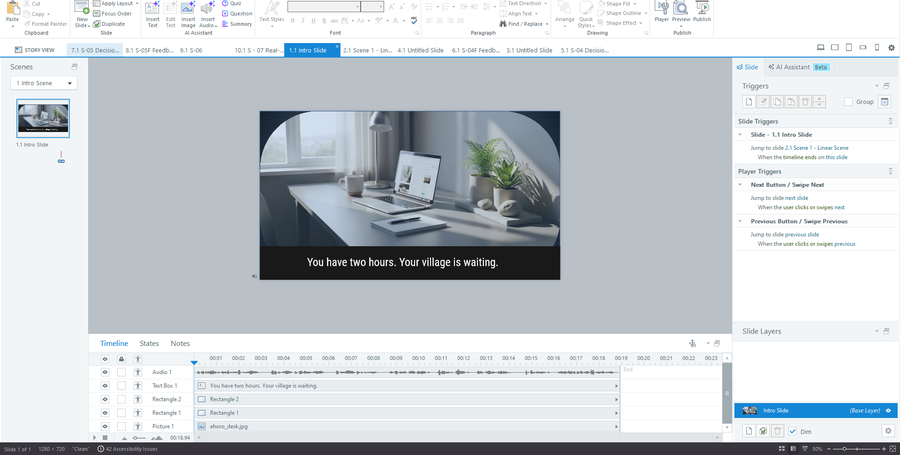This screenshot has width=900, height=455.
Task: Create a new trigger in Triggers panel
Action: (748, 102)
